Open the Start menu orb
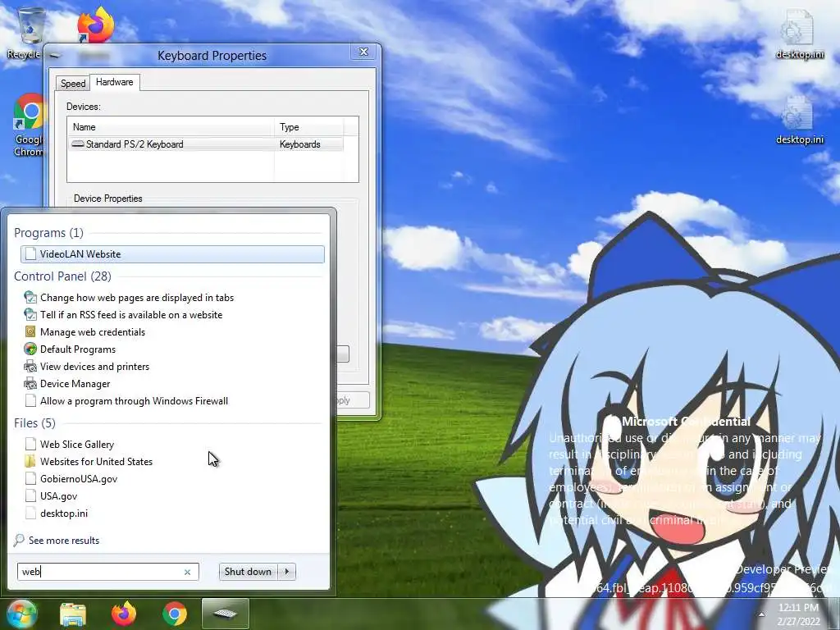 (x=21, y=614)
